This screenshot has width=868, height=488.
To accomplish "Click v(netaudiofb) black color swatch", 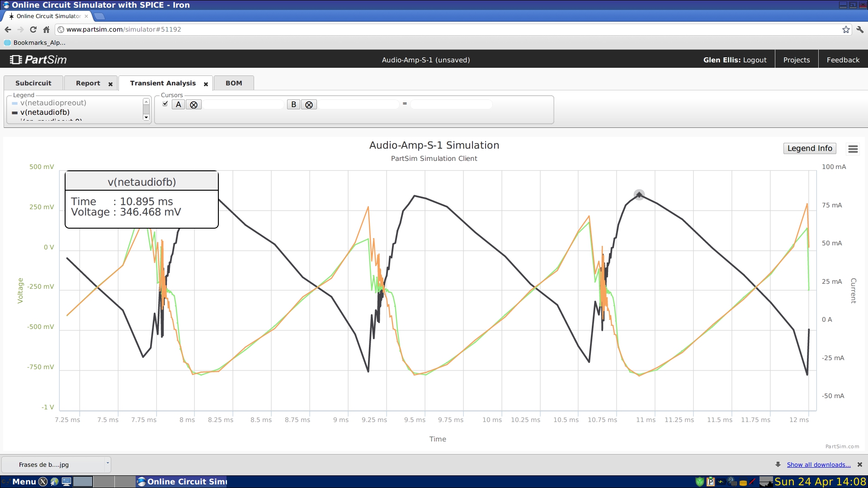I will pyautogui.click(x=14, y=113).
